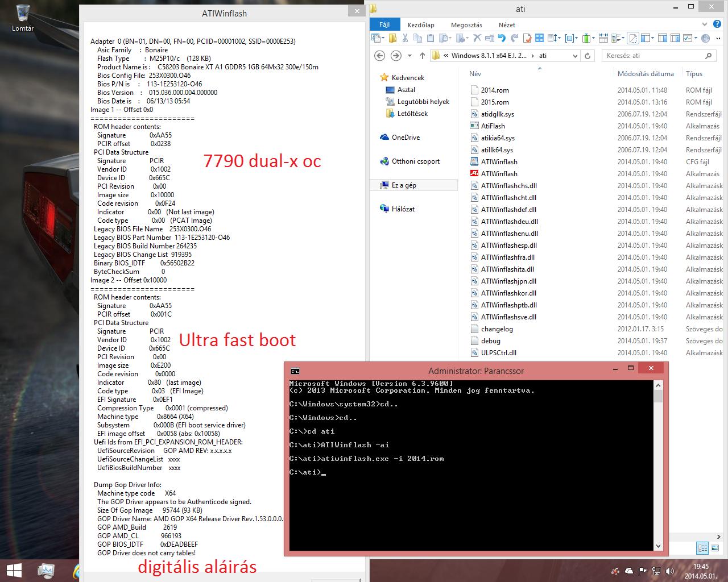Refresh the ati folder view
Screen dimensions: 728x582
588,56
